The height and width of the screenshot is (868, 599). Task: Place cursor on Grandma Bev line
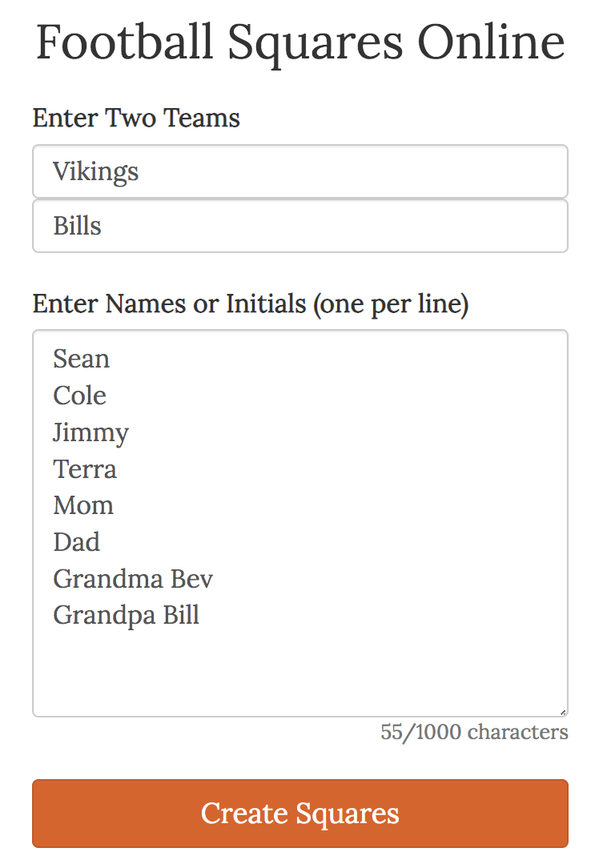point(133,579)
